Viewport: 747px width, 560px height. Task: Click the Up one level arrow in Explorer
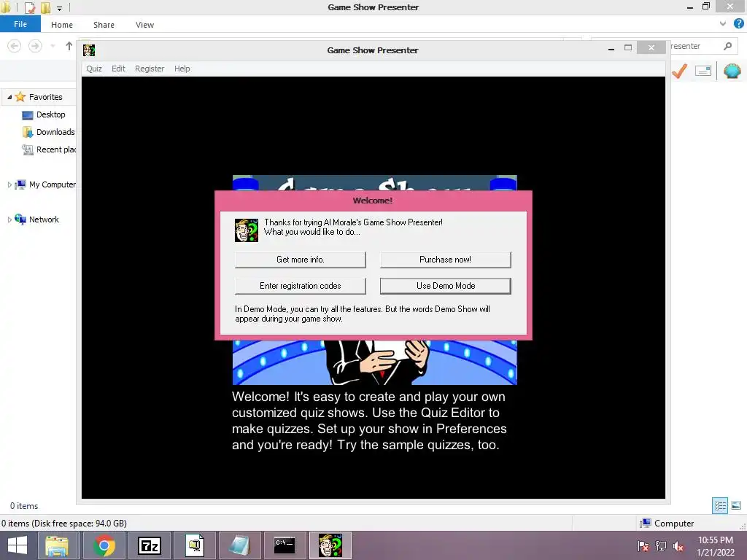69,46
